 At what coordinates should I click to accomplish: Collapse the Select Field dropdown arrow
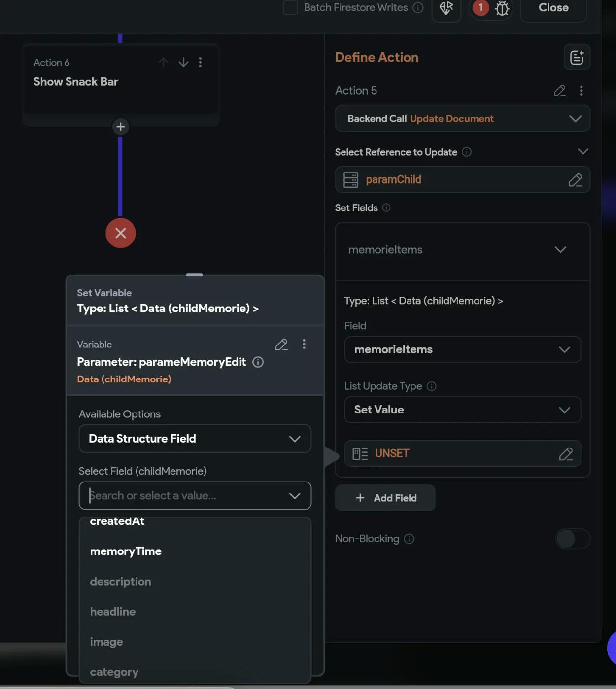[x=295, y=496]
